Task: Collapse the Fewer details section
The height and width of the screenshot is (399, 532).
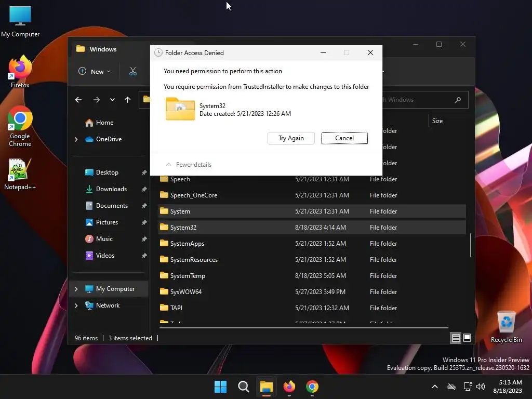Action: [x=188, y=165]
